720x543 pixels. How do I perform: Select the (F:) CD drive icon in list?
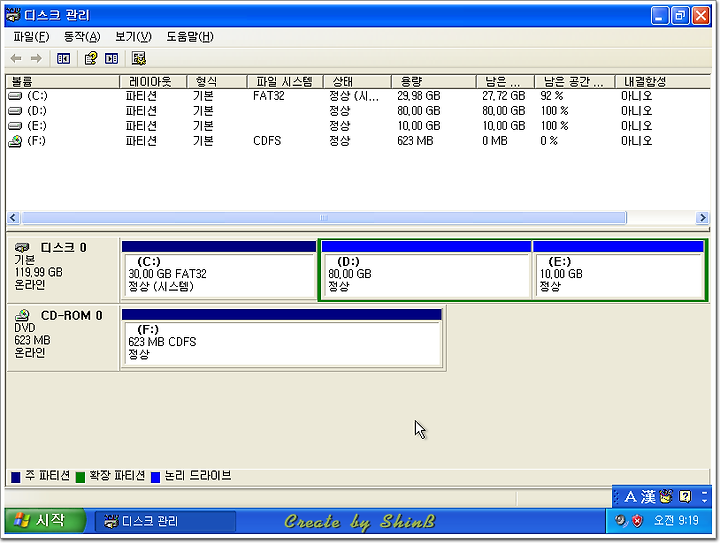[15, 141]
